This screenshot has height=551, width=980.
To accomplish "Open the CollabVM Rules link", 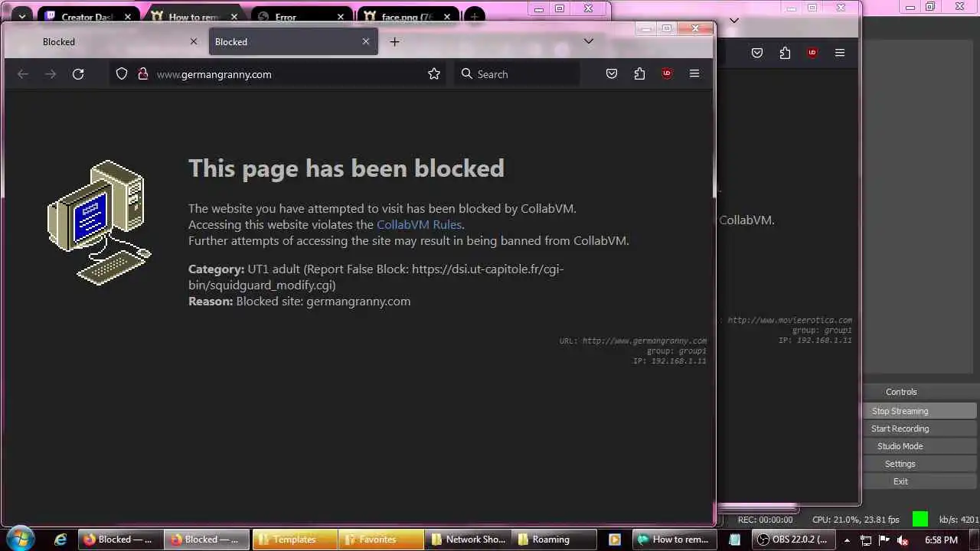I will point(419,224).
